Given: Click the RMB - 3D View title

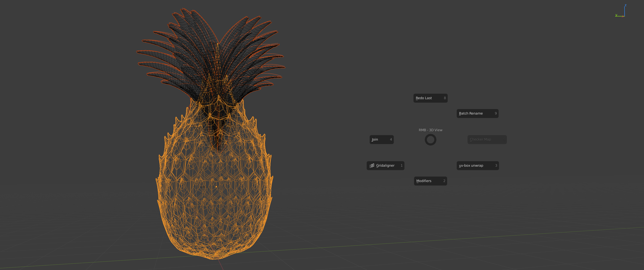Looking at the screenshot, I should [430, 130].
